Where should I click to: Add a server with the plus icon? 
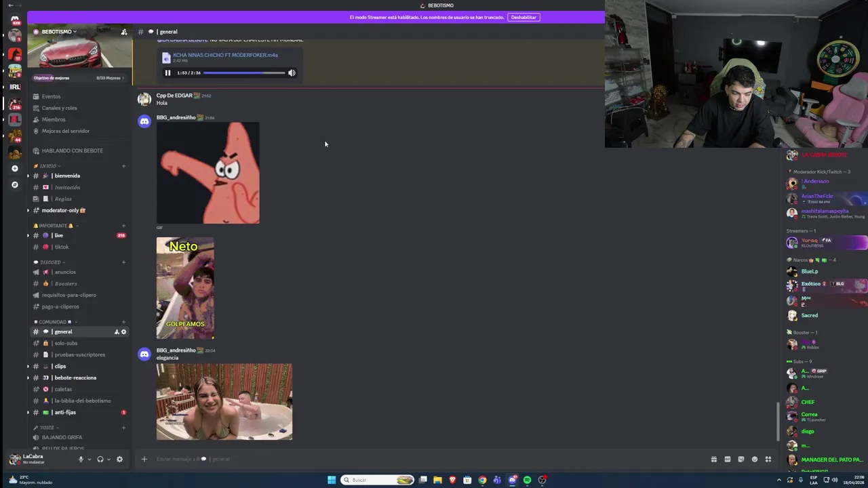tap(15, 168)
